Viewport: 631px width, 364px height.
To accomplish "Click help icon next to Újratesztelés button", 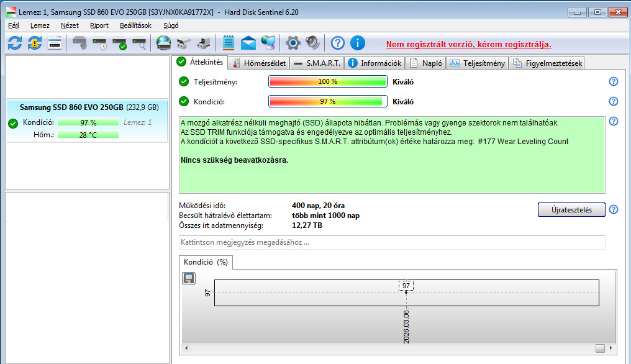I will 613,209.
